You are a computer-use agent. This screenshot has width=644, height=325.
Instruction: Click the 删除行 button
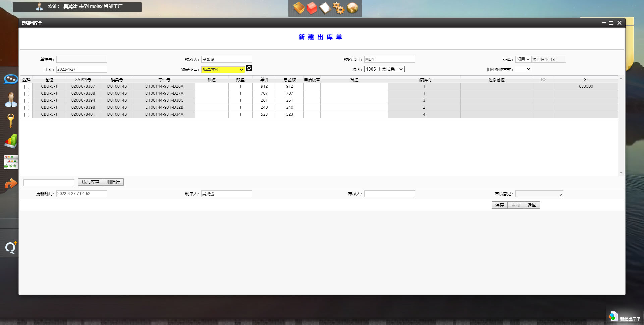tap(113, 182)
